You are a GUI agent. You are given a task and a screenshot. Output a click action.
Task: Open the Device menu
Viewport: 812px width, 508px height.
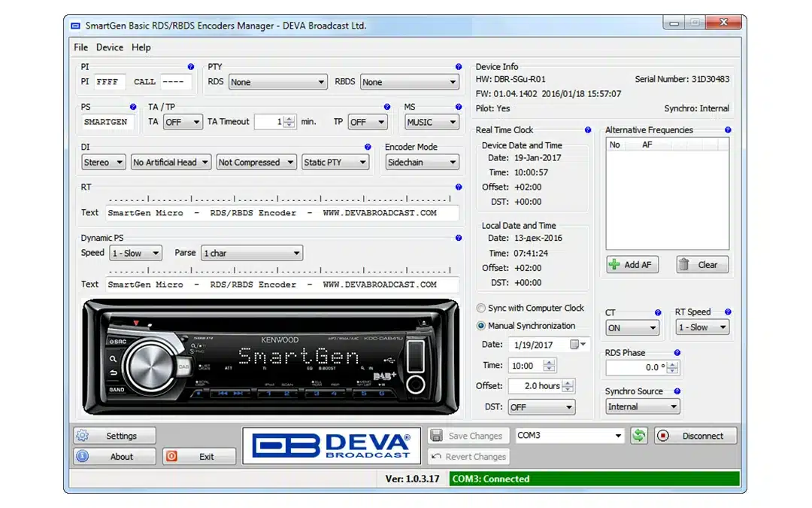point(110,47)
